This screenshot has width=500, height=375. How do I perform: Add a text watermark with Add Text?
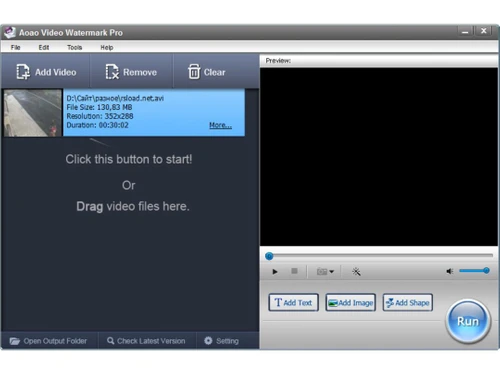click(293, 302)
